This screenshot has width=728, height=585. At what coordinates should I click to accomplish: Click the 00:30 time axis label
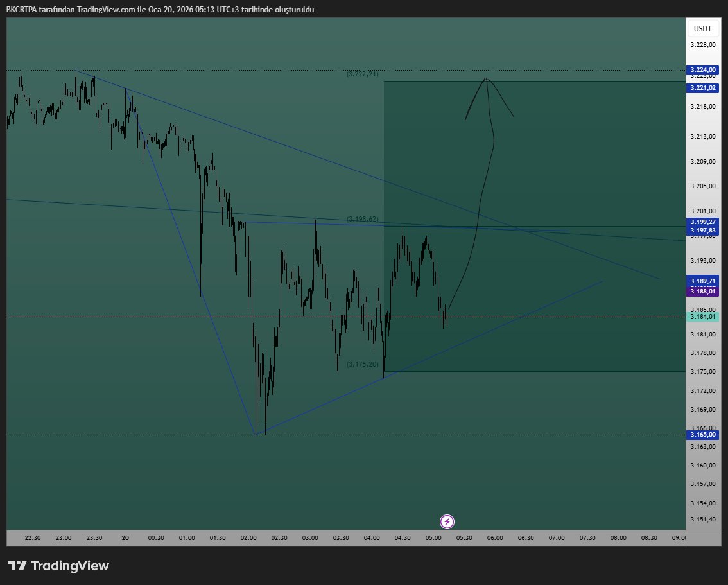point(156,537)
